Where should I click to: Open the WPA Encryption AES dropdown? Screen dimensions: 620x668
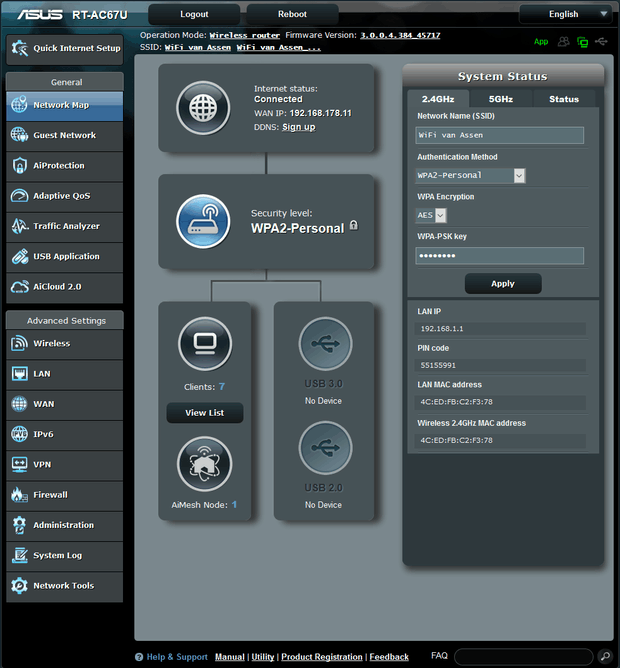[x=431, y=215]
